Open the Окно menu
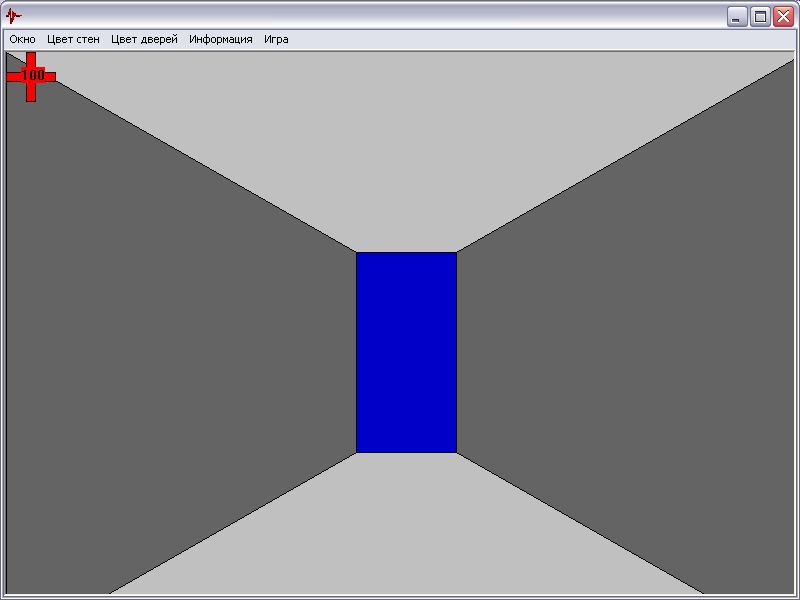Screen dimensions: 800x600 [22, 40]
